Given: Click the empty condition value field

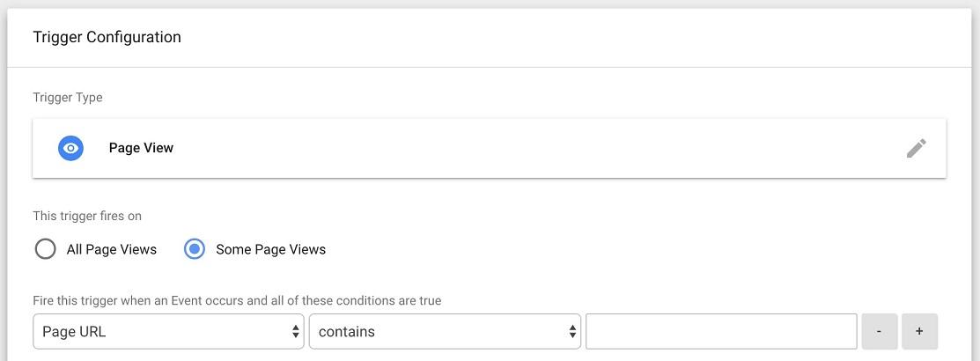Looking at the screenshot, I should 721,332.
